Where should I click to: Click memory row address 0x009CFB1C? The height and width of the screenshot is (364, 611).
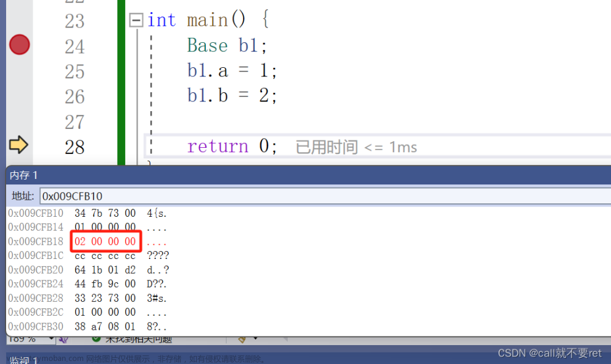click(35, 256)
